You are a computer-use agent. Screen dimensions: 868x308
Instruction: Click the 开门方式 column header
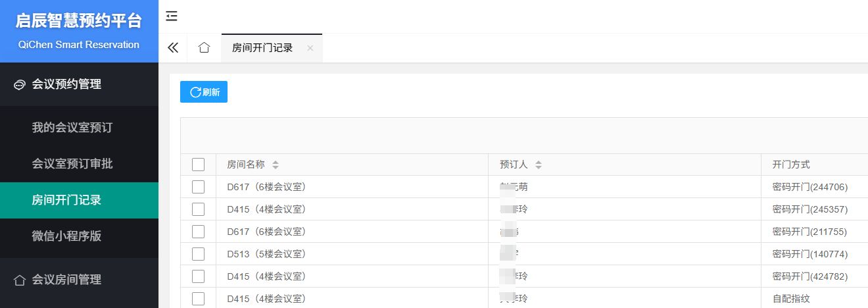791,165
